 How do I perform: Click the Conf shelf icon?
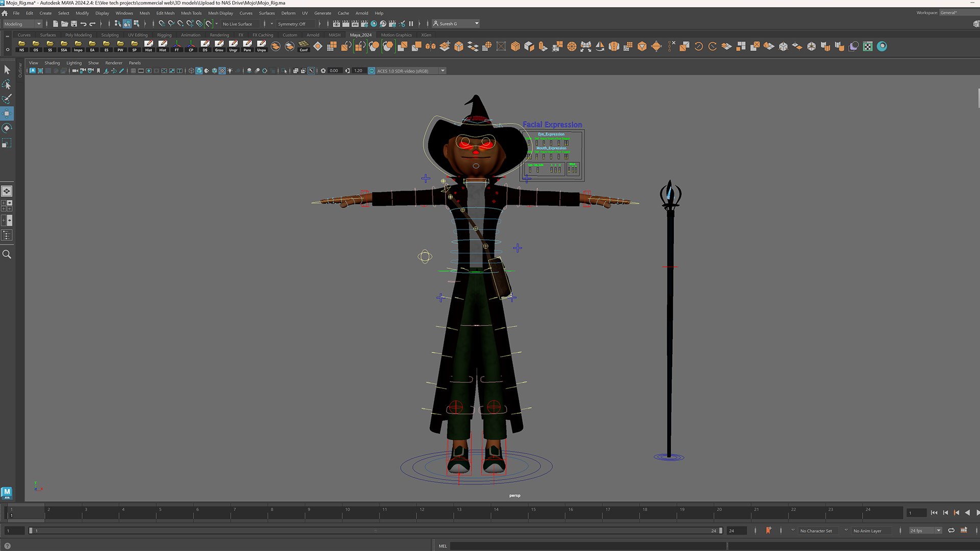(304, 46)
